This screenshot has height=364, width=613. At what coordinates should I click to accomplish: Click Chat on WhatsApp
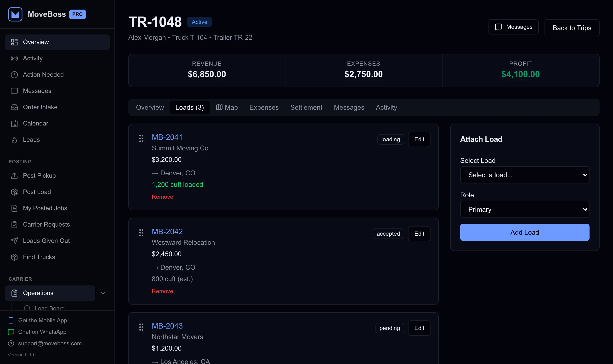(37, 332)
